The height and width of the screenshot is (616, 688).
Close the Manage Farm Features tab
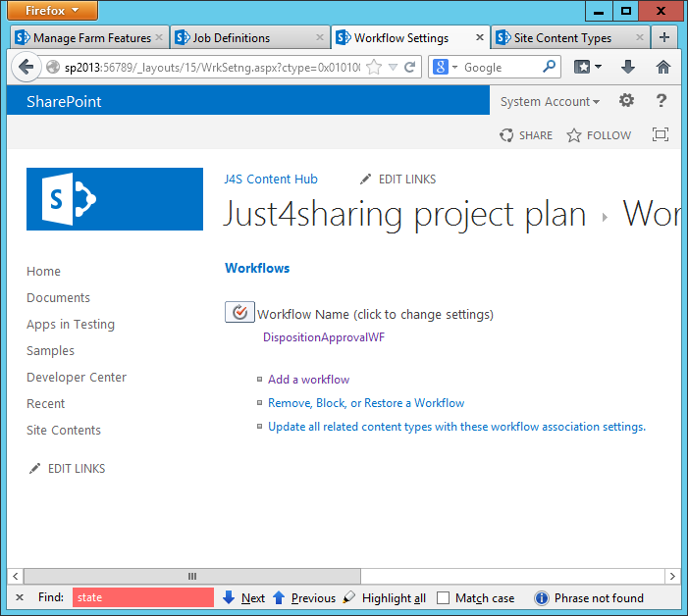pyautogui.click(x=159, y=37)
